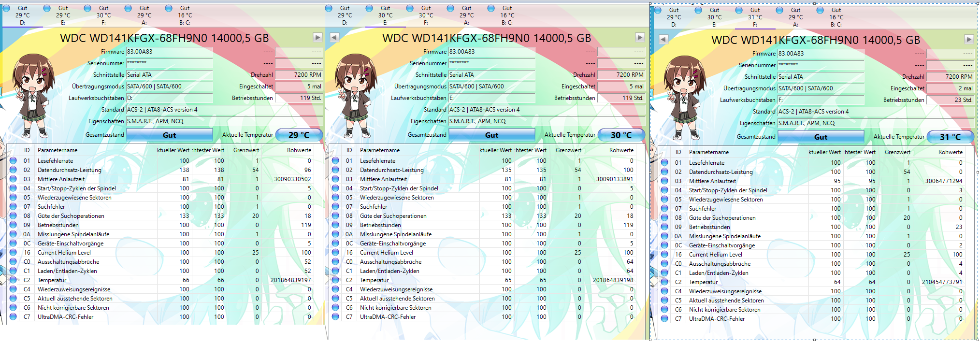Click Firmware field 83.00A83 in D: window
Image resolution: width=980 pixels, height=344 pixels.
[x=170, y=51]
